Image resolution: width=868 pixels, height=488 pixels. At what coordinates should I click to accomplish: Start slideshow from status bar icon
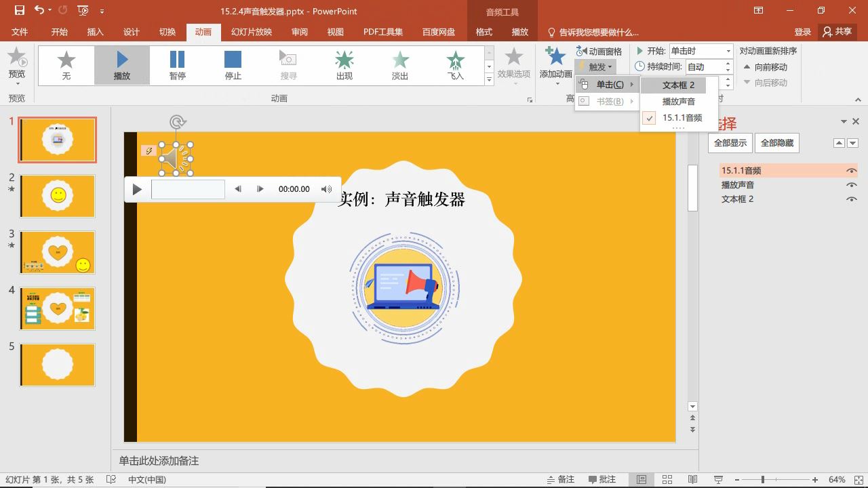[x=718, y=479]
